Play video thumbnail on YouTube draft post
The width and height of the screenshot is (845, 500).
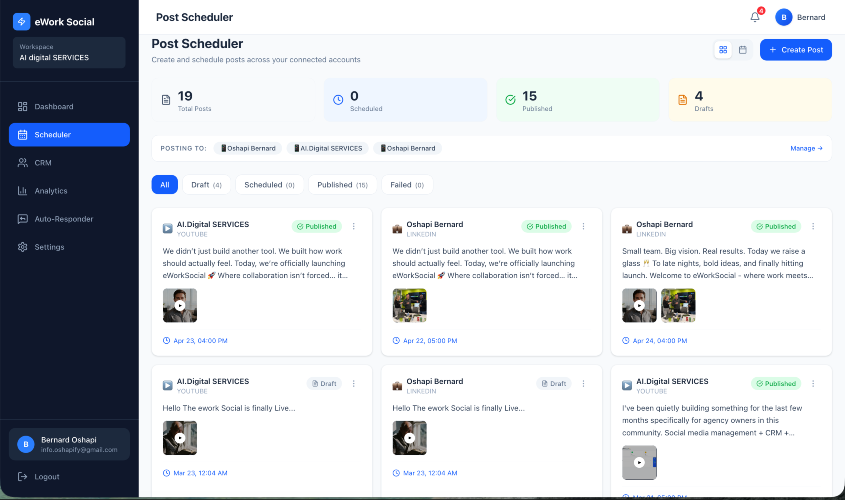pos(180,438)
